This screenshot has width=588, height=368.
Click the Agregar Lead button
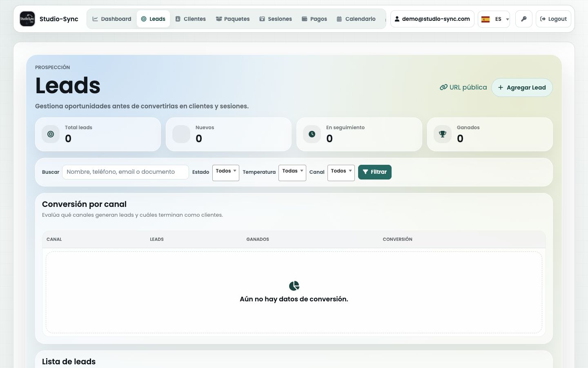pyautogui.click(x=522, y=88)
